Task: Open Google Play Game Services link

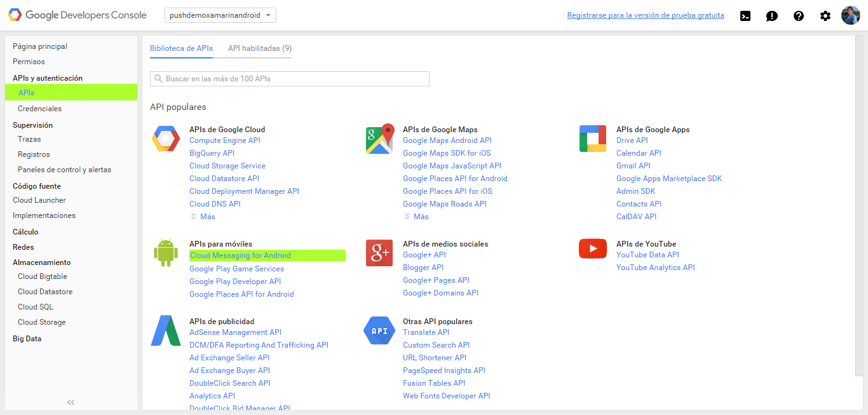Action: (x=236, y=269)
